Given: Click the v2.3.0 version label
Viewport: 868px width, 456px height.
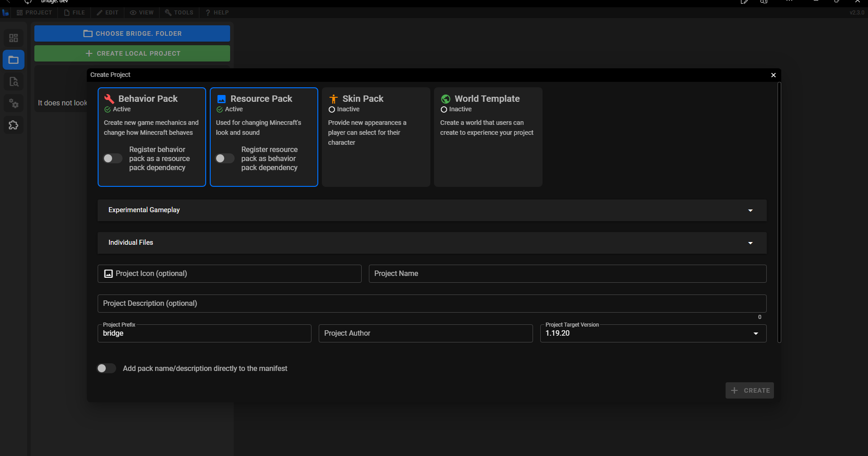Looking at the screenshot, I should coord(857,13).
